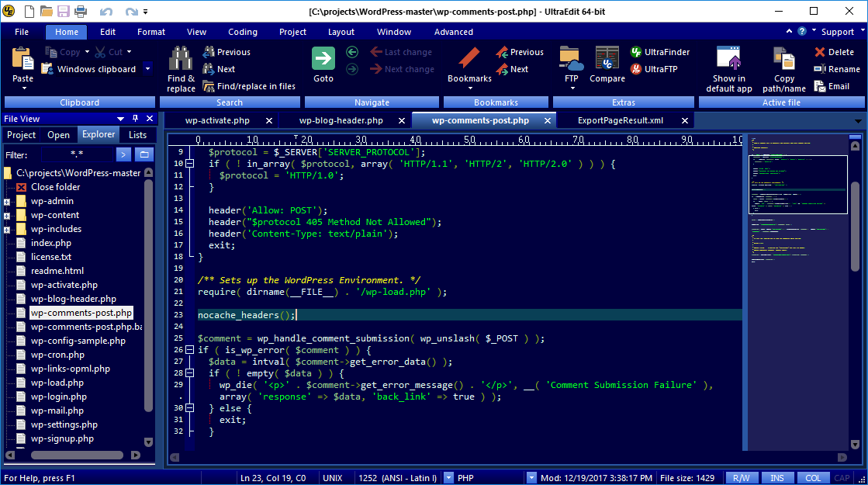868x485 pixels.
Task: Launch the Compare files tool
Action: point(607,59)
